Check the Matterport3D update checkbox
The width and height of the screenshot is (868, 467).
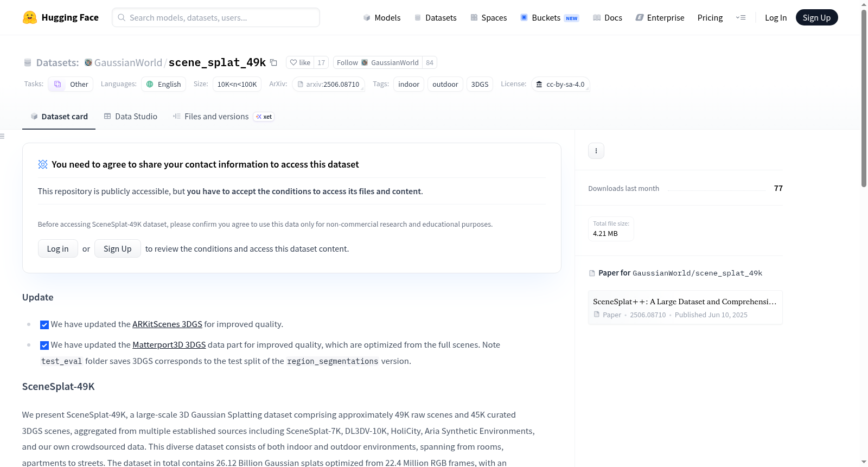pyautogui.click(x=44, y=346)
